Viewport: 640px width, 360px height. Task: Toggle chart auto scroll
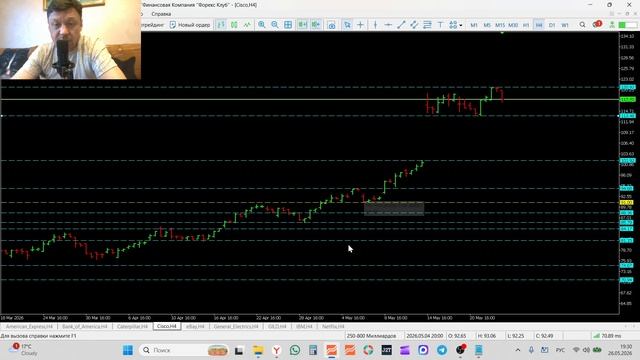point(302,25)
